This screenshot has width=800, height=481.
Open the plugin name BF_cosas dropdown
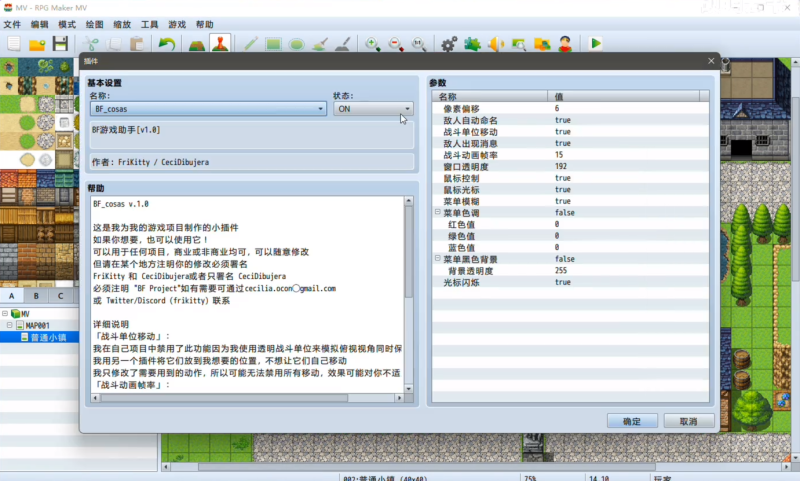tap(208, 109)
